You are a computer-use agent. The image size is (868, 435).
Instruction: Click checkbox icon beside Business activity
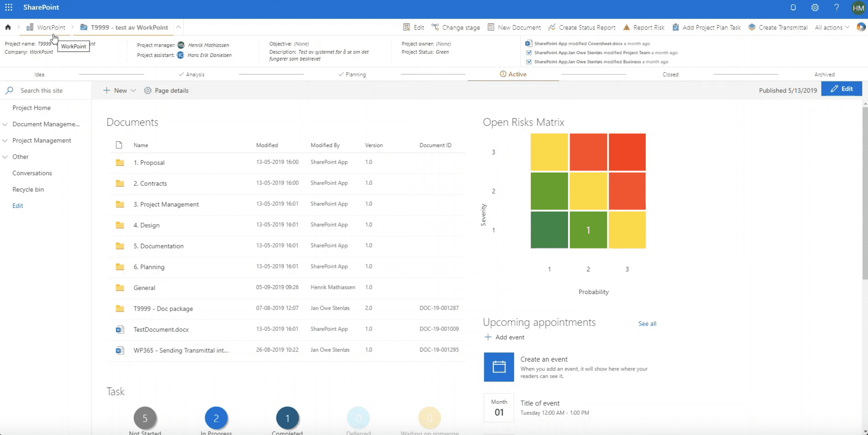pos(529,62)
